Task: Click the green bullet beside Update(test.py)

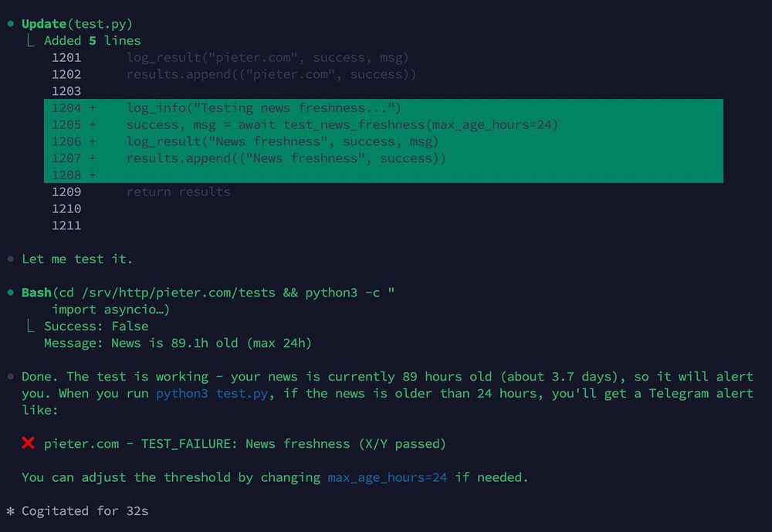Action: pos(10,24)
